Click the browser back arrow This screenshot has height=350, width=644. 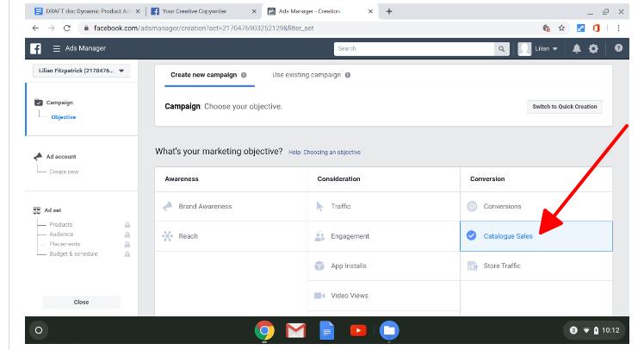coord(36,28)
